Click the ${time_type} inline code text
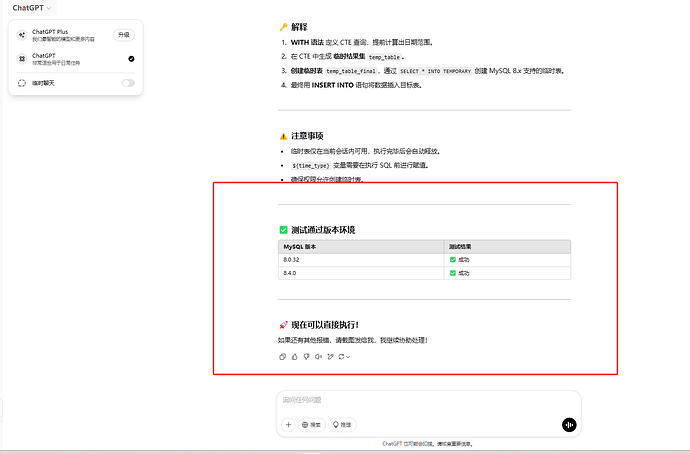Screen dimensions: 690x454 310,166
